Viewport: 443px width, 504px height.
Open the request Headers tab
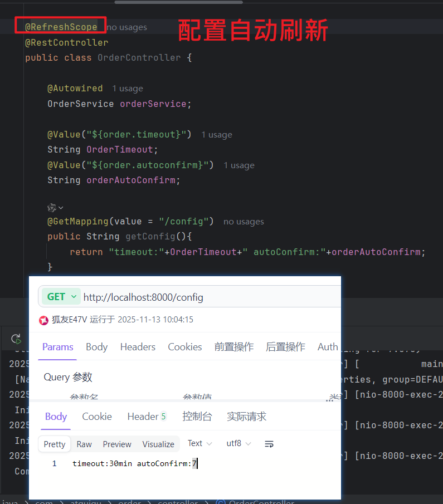click(x=138, y=347)
